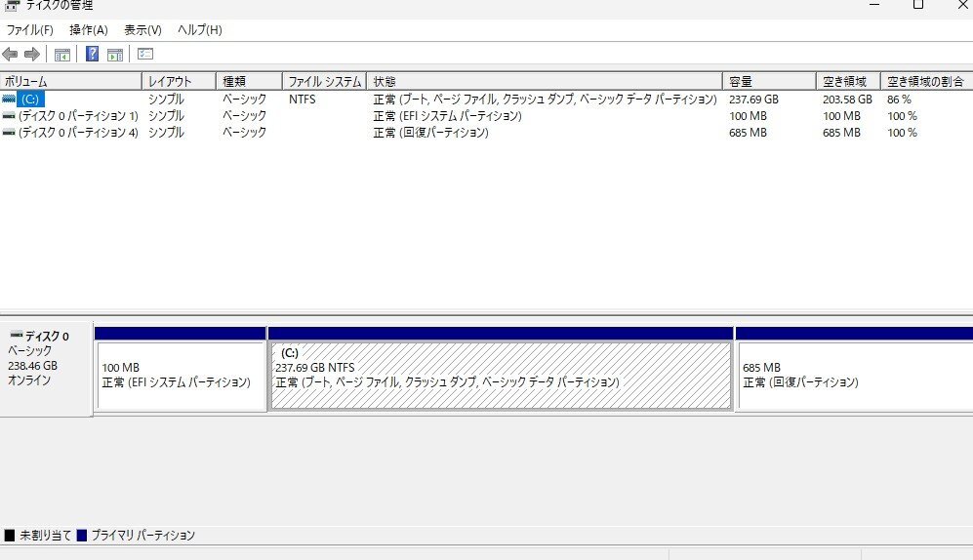
Task: Show/hide action pane toolbar icon
Action: (x=115, y=54)
